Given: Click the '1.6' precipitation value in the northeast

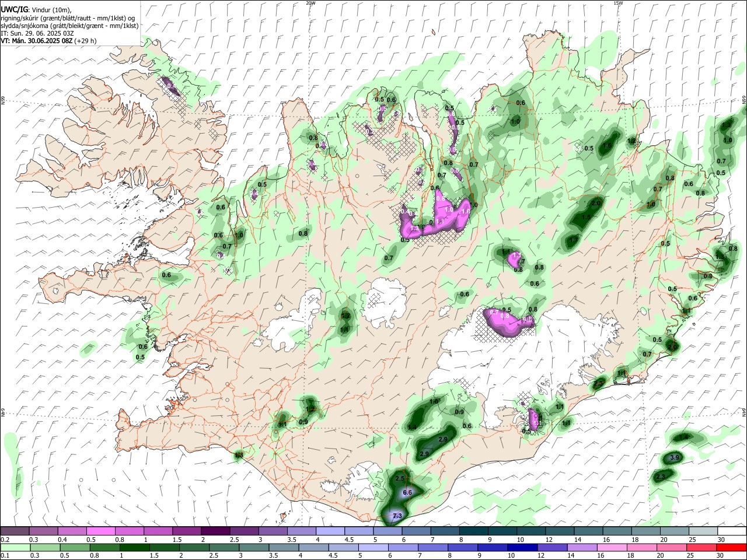Looking at the screenshot, I should 607,146.
